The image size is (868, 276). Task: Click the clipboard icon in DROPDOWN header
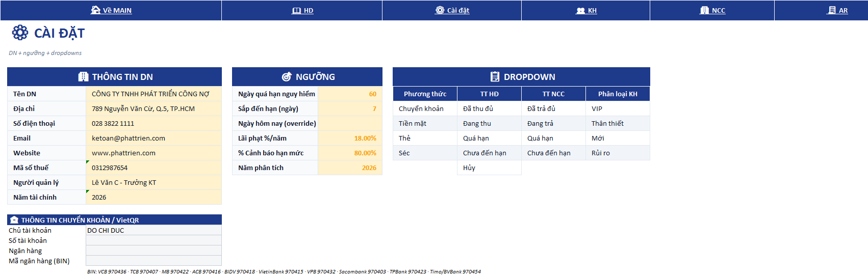(x=495, y=77)
